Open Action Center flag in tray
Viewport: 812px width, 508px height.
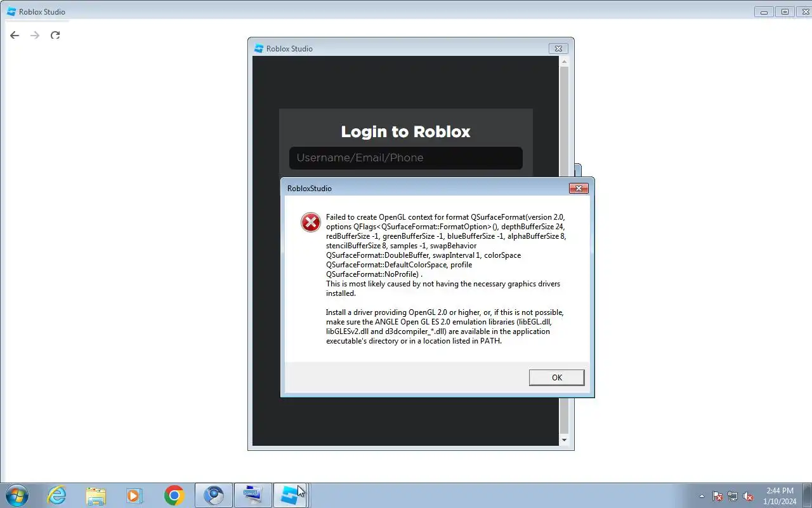(x=717, y=496)
